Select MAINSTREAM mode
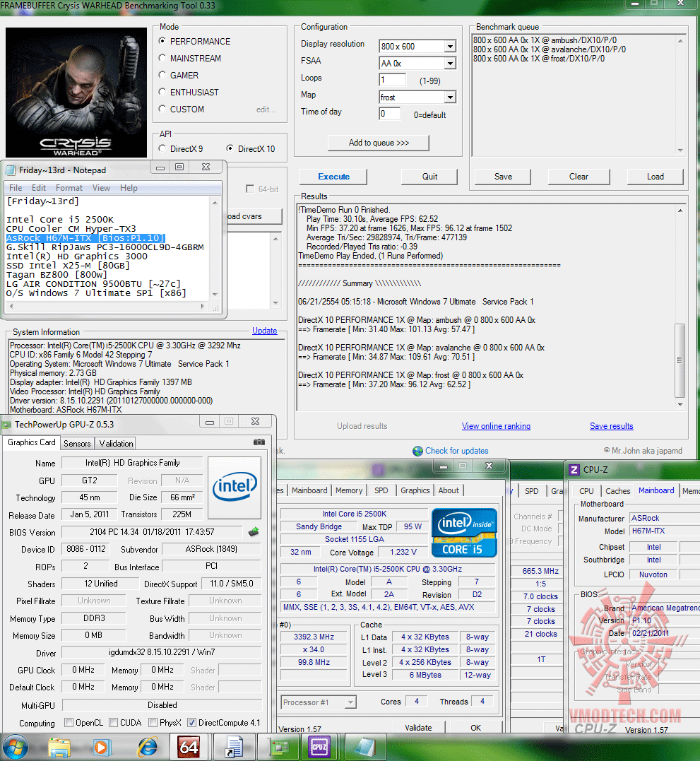 click(x=162, y=58)
